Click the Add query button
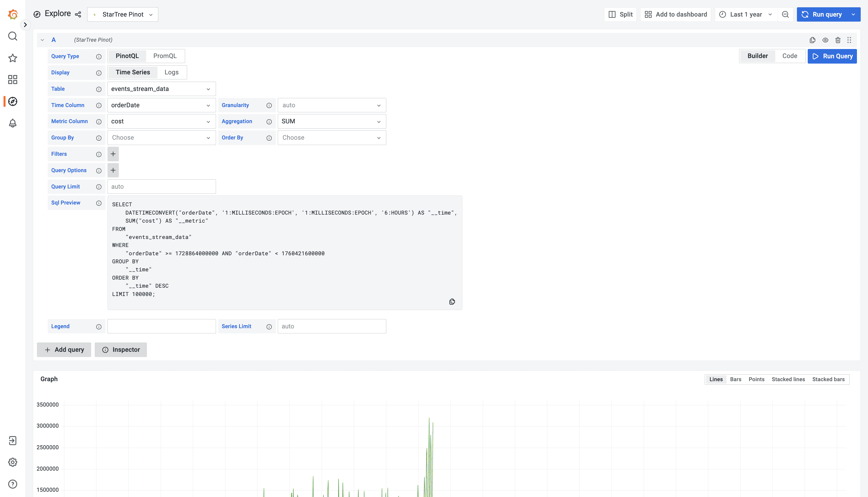 [x=64, y=350]
